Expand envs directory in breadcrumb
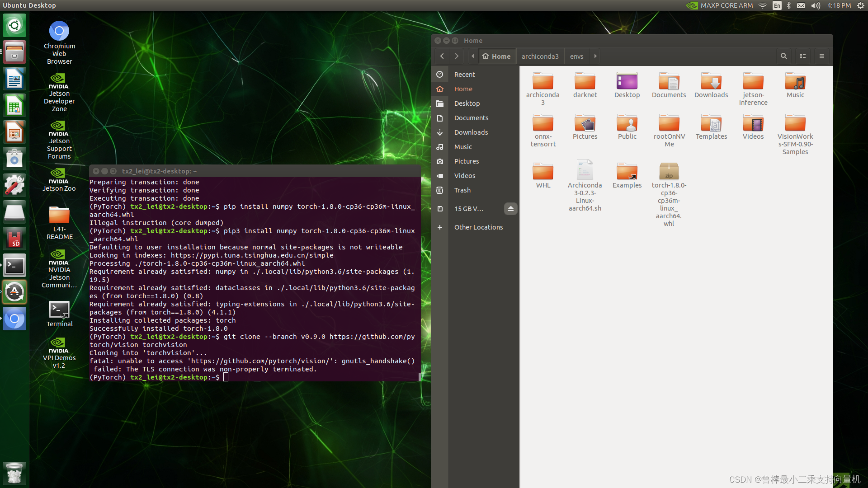The height and width of the screenshot is (488, 868). point(595,56)
